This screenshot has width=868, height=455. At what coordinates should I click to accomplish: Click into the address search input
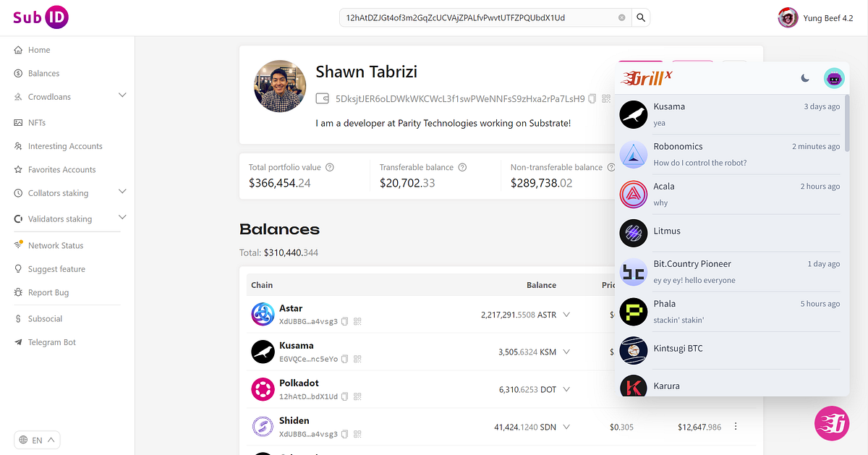tap(477, 17)
